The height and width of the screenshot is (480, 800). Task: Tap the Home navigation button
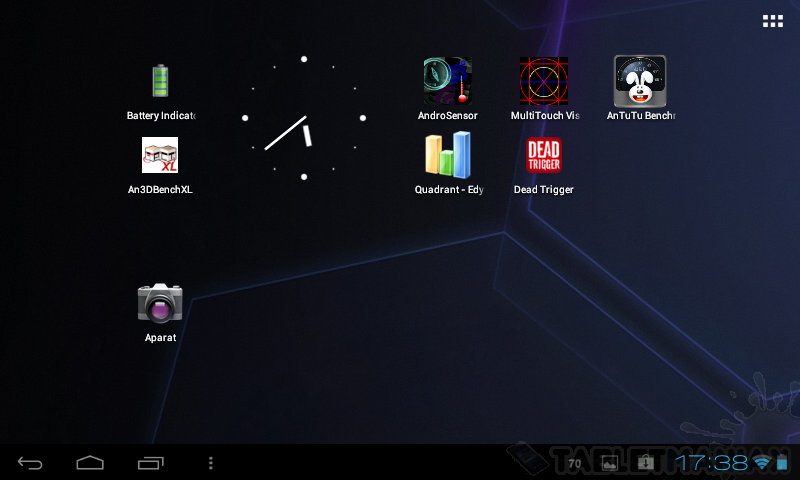90,463
